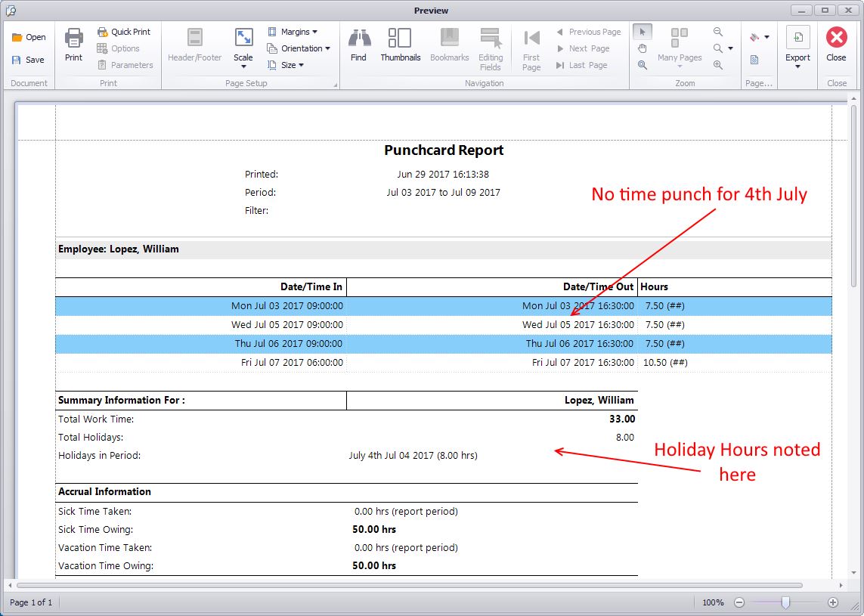The height and width of the screenshot is (616, 864).
Task: Click the Zoom In icon in ribbon
Action: coord(718,65)
